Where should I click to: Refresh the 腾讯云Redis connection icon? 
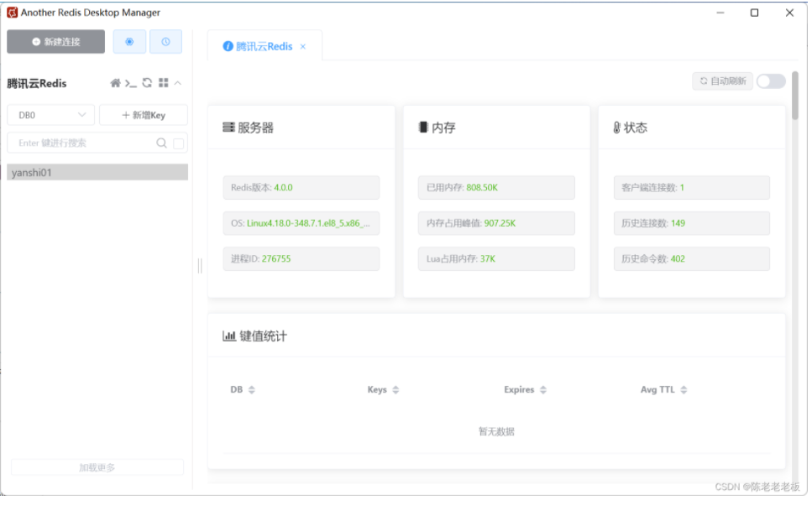(147, 83)
